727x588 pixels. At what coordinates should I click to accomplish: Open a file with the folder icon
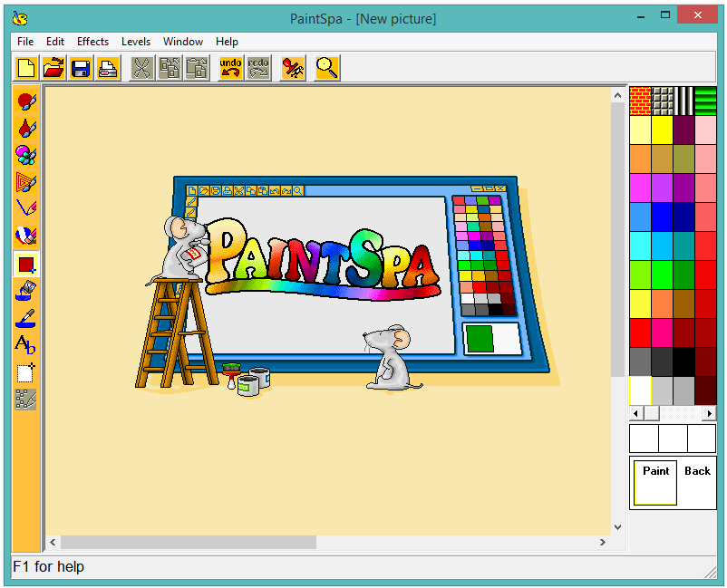(x=53, y=68)
